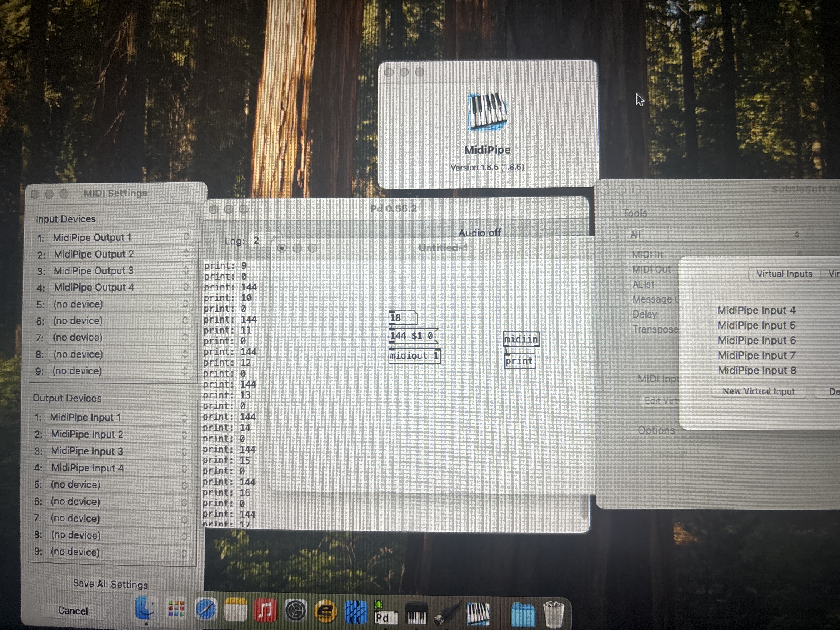The height and width of the screenshot is (630, 840).
Task: Switch to the Virtual Inputs tab
Action: point(784,273)
